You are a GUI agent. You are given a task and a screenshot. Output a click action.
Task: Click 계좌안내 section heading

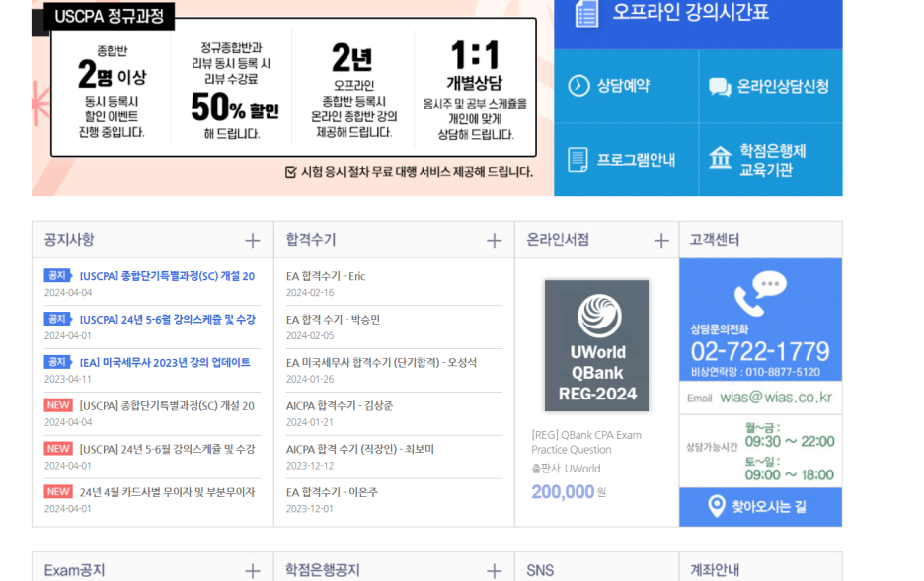click(714, 570)
